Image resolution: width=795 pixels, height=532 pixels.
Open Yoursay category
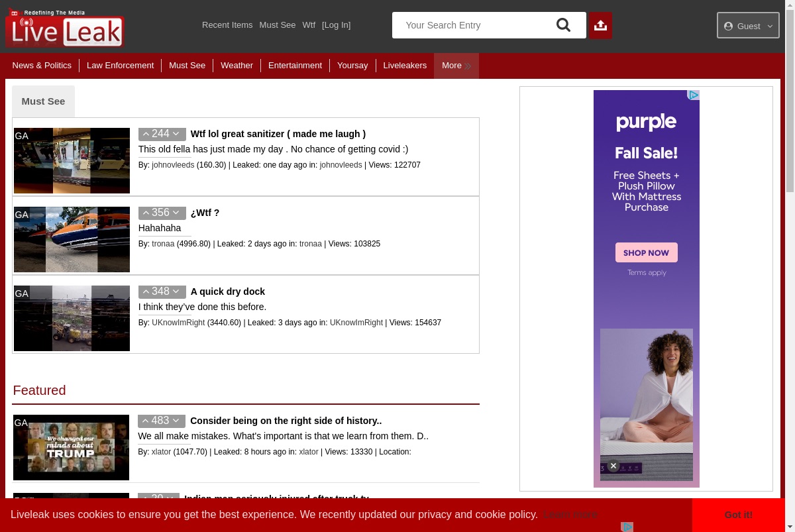pyautogui.click(x=352, y=66)
